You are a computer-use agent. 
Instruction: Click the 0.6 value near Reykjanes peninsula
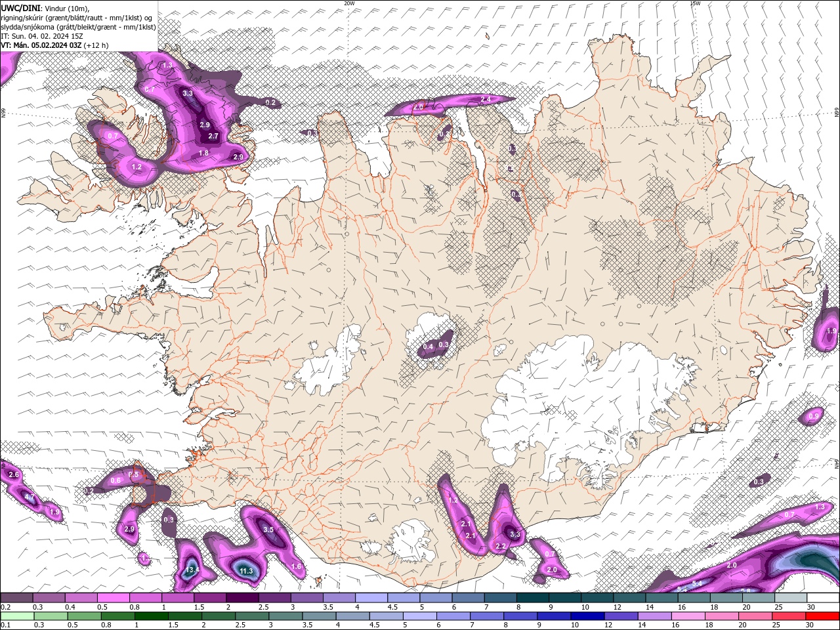115,481
